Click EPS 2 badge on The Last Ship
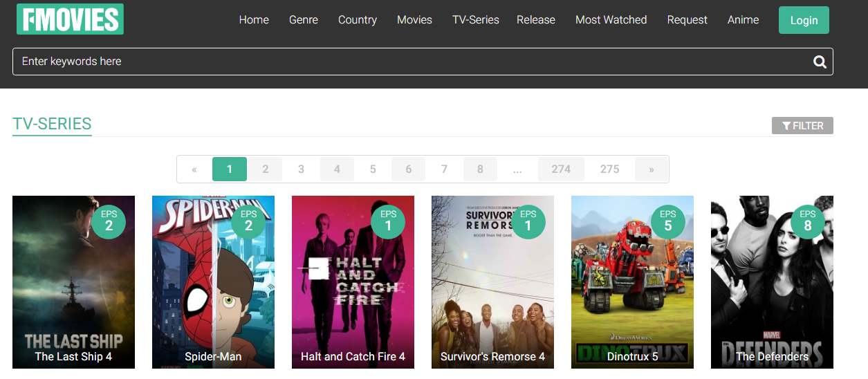This screenshot has height=379, width=868. pos(109,222)
